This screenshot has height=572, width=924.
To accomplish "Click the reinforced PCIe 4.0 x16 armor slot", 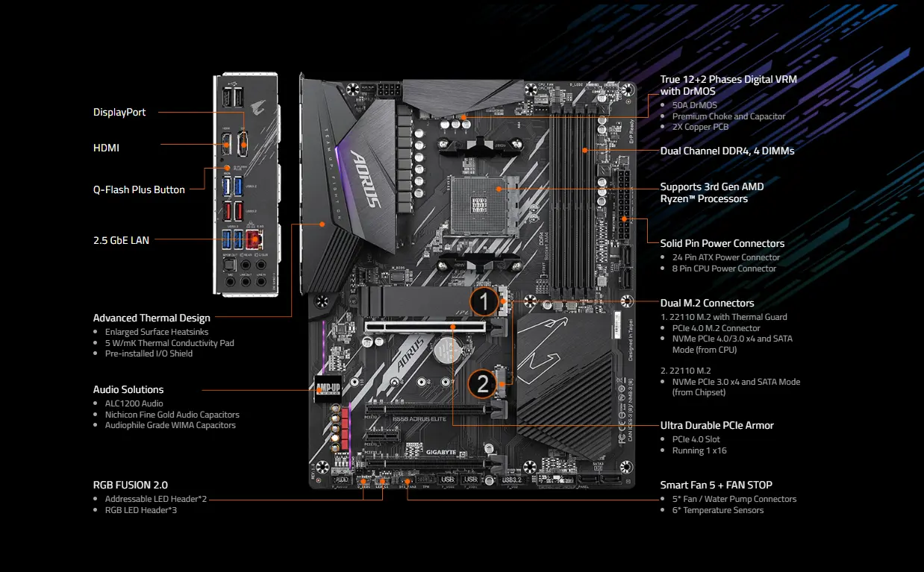I will pos(424,327).
